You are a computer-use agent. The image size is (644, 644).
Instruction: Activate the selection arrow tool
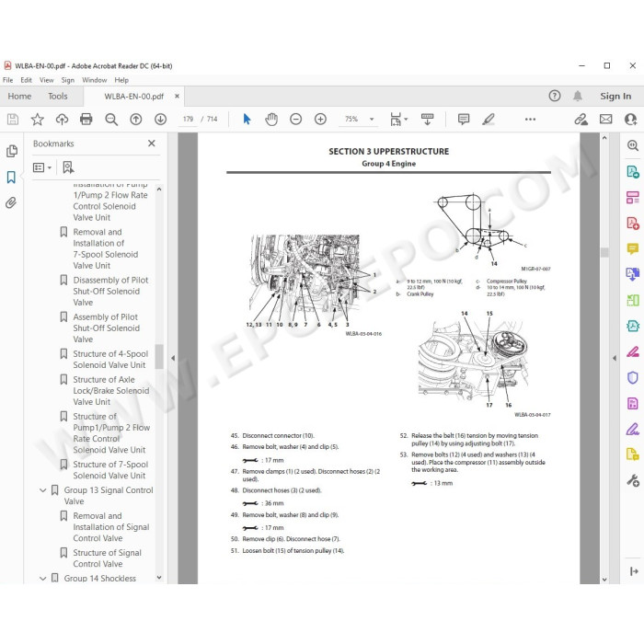pyautogui.click(x=247, y=119)
